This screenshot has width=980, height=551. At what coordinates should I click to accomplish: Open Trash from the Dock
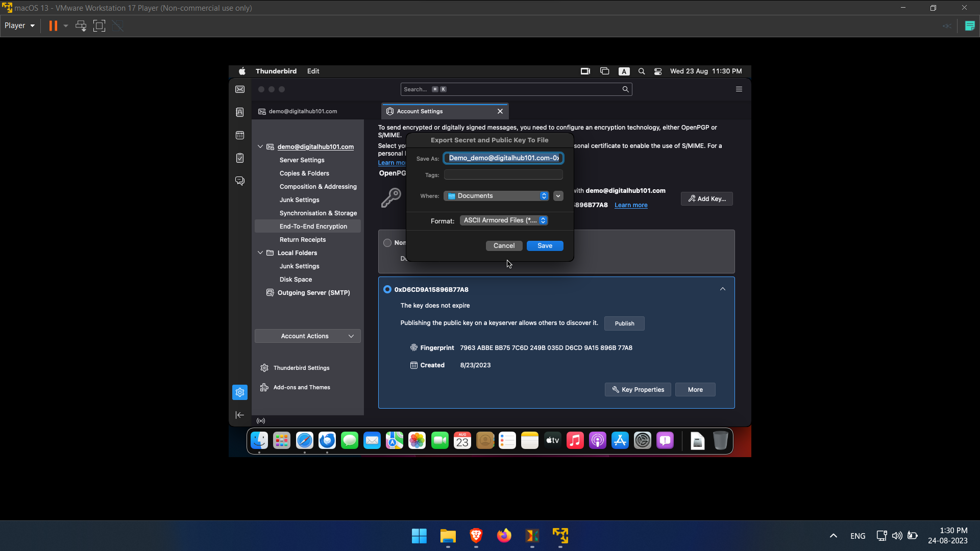720,440
